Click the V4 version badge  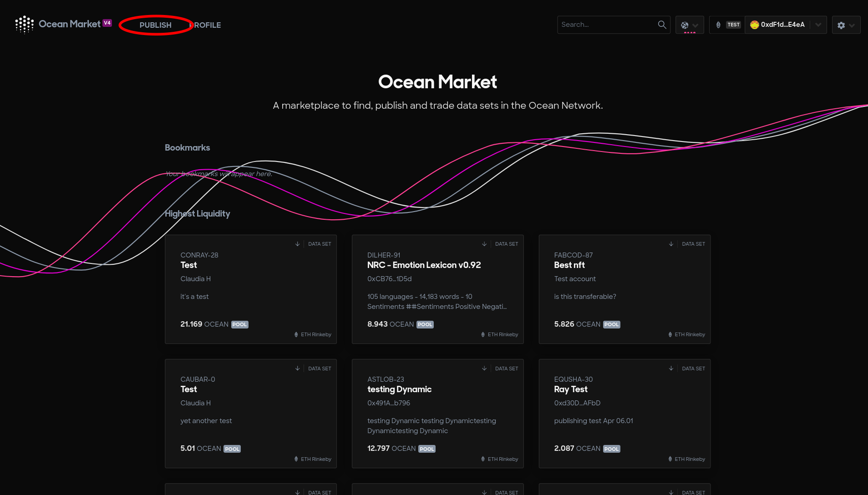click(107, 23)
